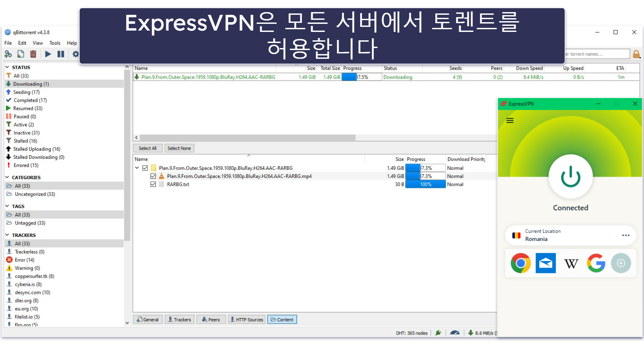Open the File menu

coord(8,43)
